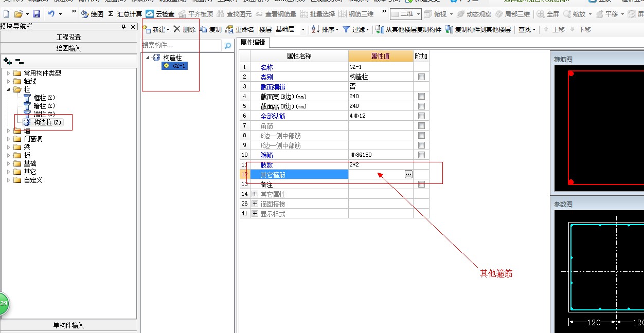644x333 pixels.
Task: Expand the 常用构件类型 folder
Action: pyautogui.click(x=8, y=73)
